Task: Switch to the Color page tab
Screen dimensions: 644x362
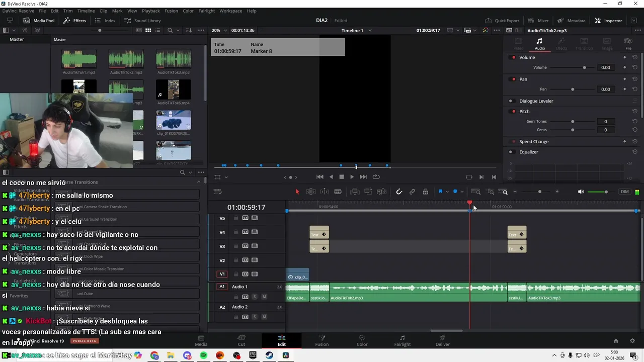Action: tap(362, 340)
